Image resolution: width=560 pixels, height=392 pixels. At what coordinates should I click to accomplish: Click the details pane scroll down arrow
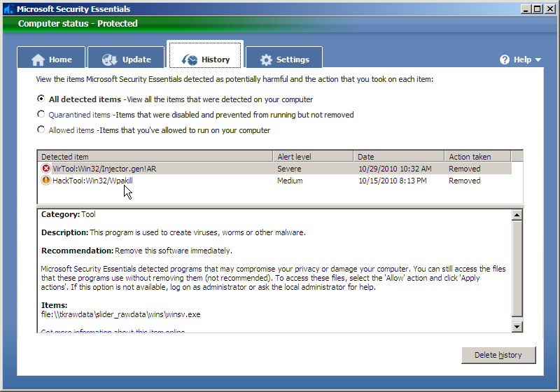517,327
